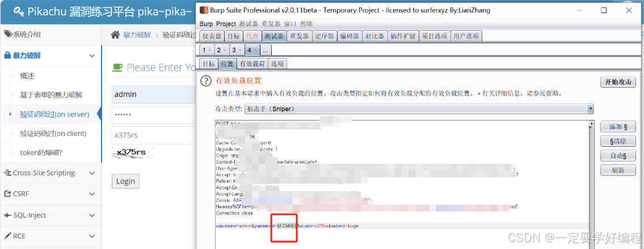The width and height of the screenshot is (644, 249).
Task: Open 基于表单的暴力破解 in the sidebar
Action: coord(51,95)
